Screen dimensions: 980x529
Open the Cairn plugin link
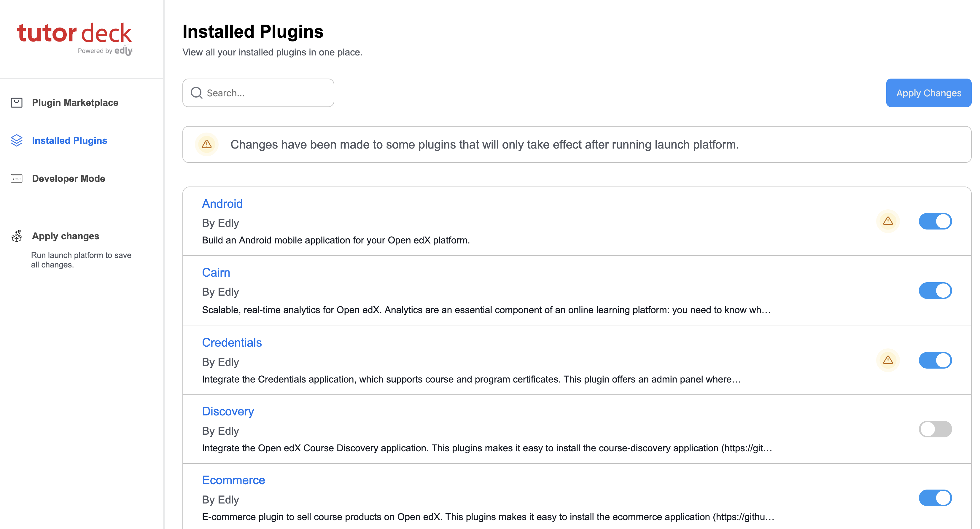tap(216, 273)
